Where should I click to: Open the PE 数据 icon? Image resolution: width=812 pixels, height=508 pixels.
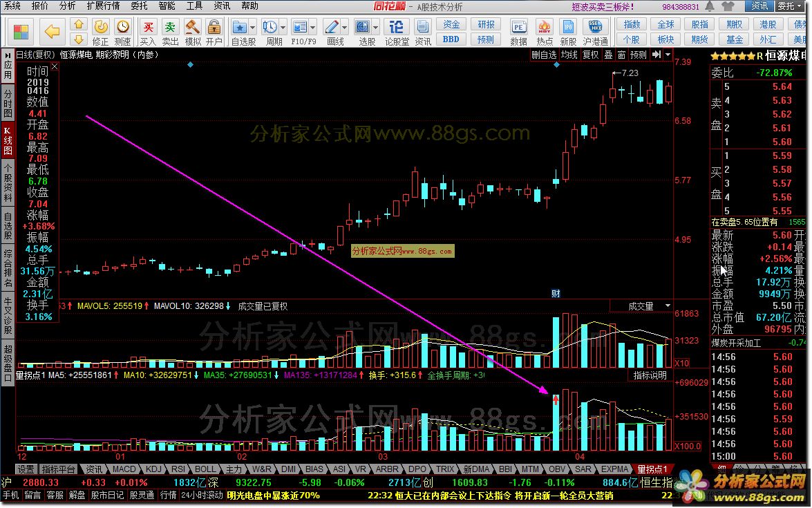pos(518,27)
